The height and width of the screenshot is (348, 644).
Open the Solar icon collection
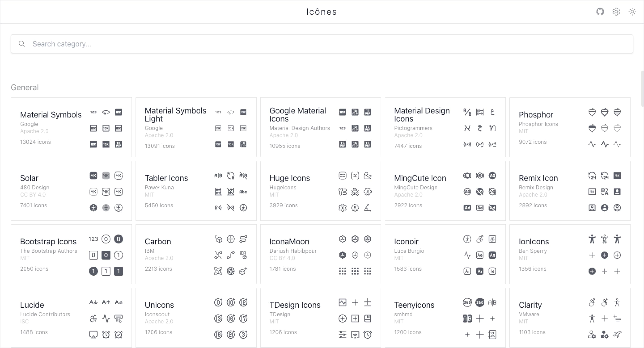29,178
